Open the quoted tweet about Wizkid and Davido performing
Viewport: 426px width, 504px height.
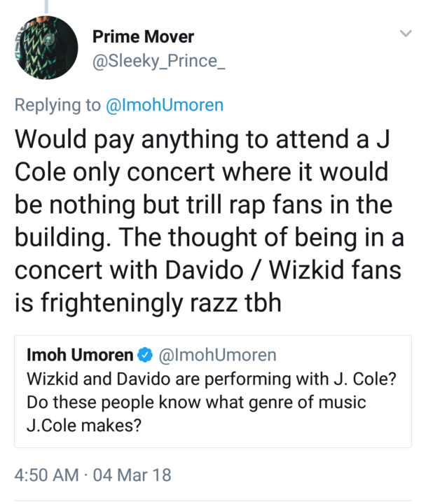click(x=213, y=391)
